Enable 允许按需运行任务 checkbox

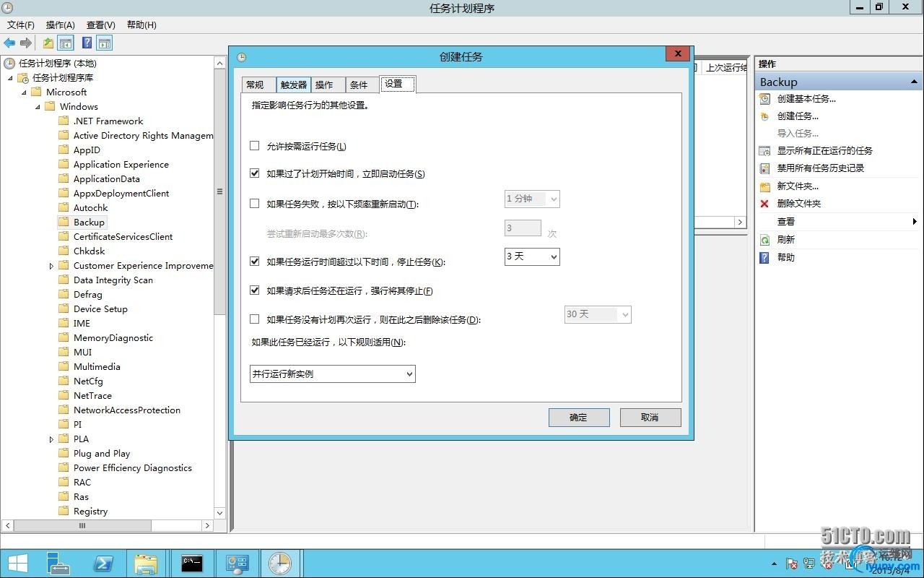click(254, 146)
